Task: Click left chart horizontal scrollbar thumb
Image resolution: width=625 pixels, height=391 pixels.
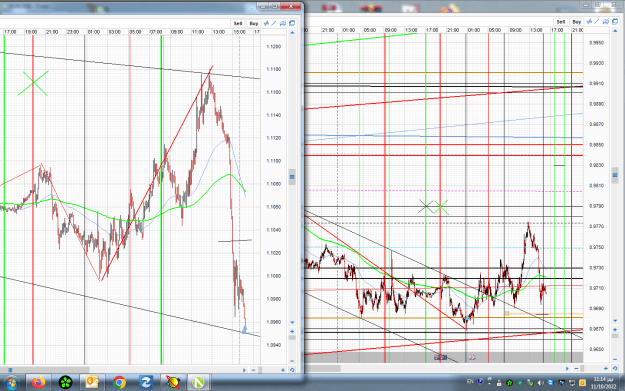Action: [44, 370]
